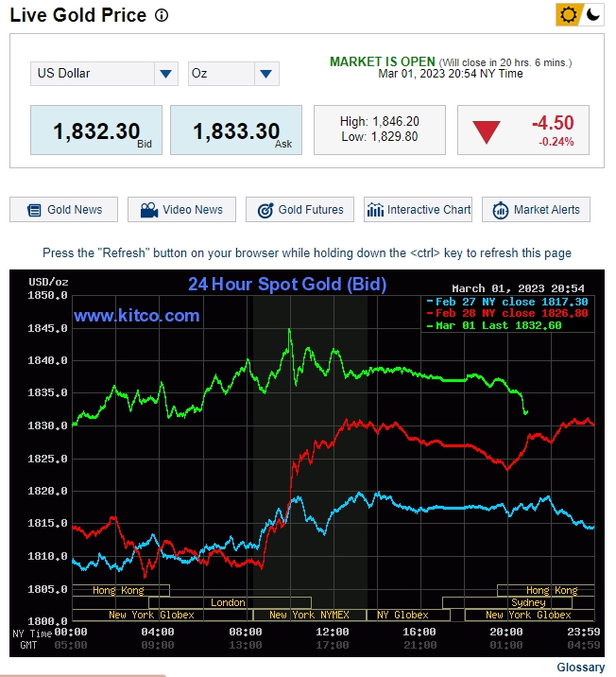Click the info icon next to Live Gold Price

click(162, 15)
